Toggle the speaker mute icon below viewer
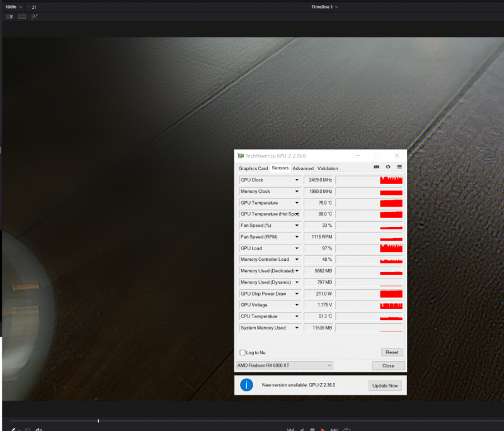The image size is (504, 431). [39, 429]
